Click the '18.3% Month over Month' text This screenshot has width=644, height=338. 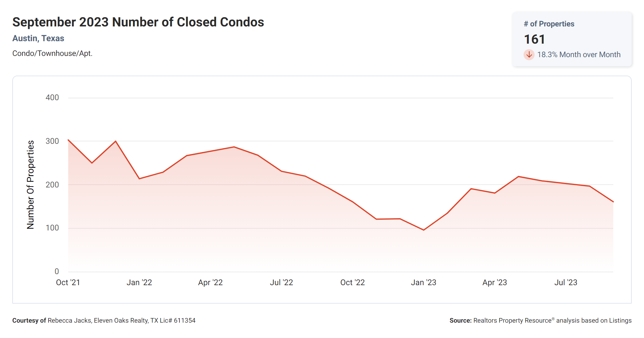point(579,55)
